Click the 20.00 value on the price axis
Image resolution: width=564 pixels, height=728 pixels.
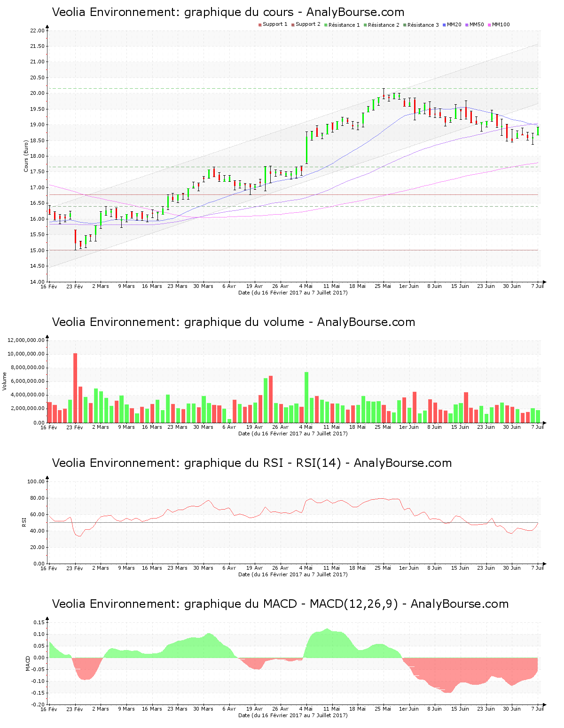[x=37, y=93]
